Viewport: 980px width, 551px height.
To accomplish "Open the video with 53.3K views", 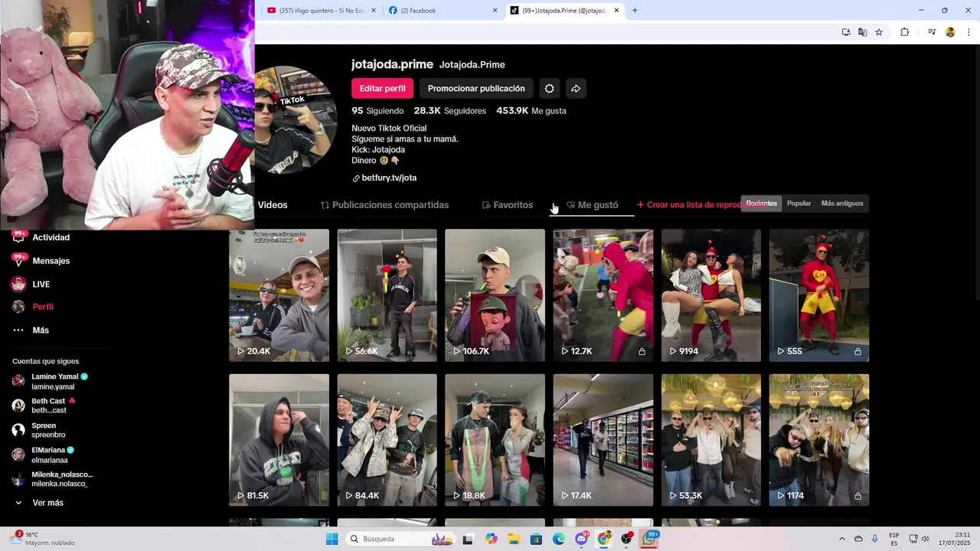I will click(711, 440).
